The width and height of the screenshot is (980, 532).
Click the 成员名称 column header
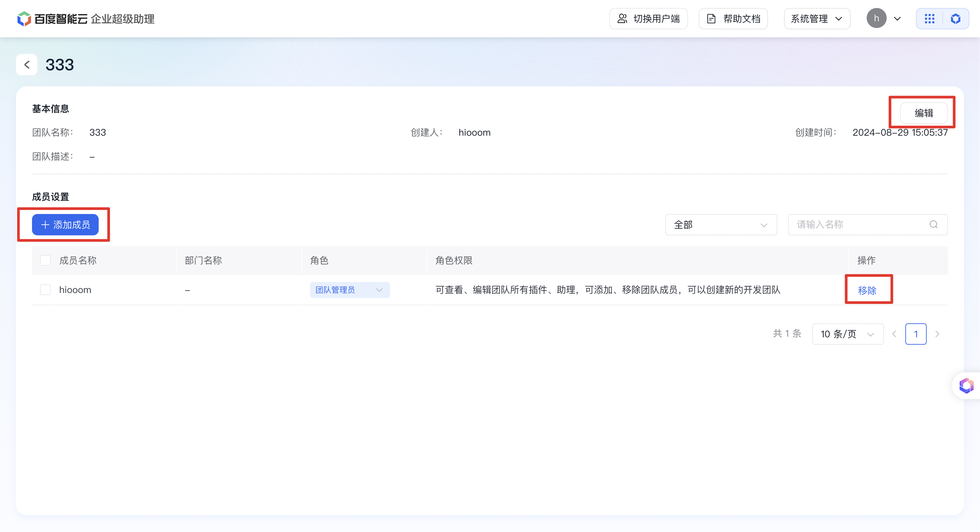click(78, 260)
